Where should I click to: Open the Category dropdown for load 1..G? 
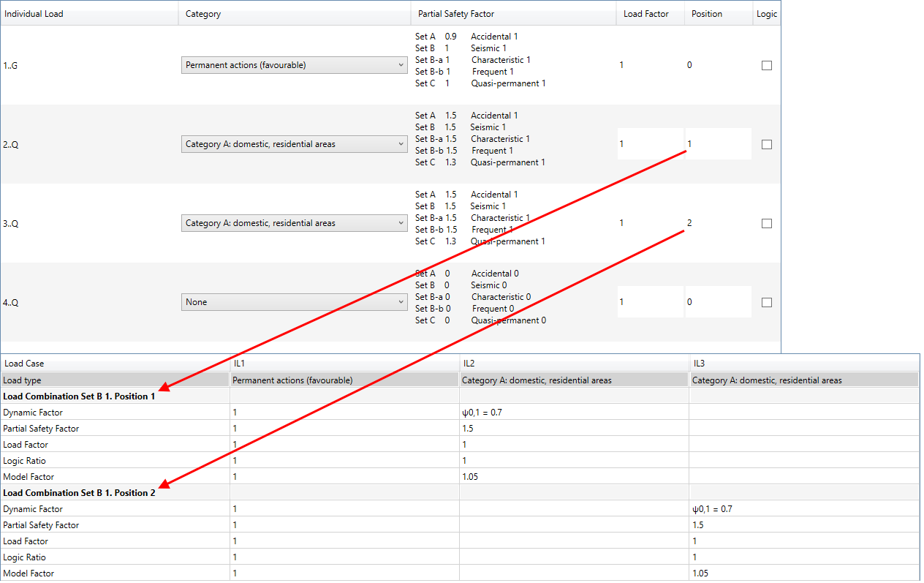point(294,64)
